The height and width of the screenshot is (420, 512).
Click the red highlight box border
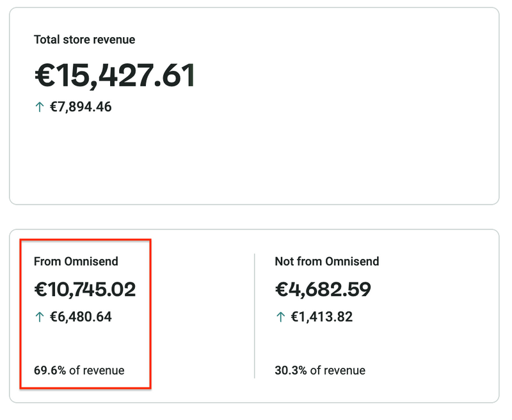[150, 313]
